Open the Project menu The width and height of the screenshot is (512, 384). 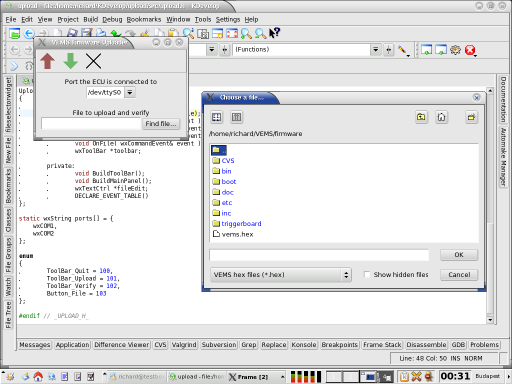68,19
